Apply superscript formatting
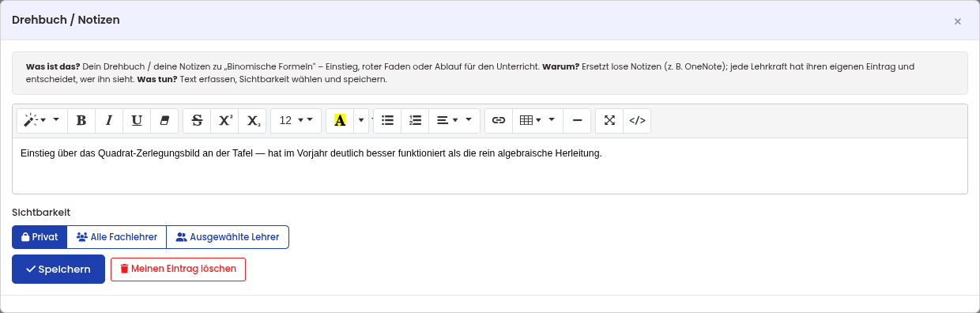Viewport: 980px width, 313px height. (x=224, y=120)
